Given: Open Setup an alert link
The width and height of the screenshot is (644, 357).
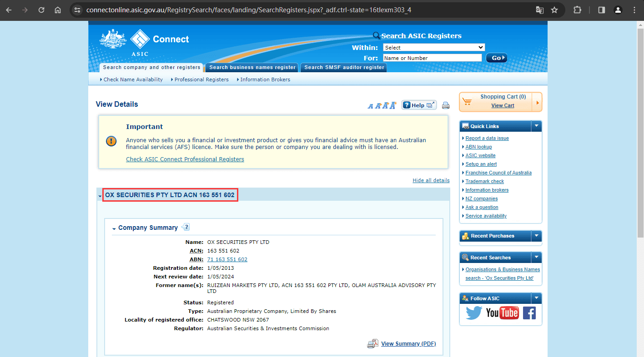Looking at the screenshot, I should click(481, 164).
